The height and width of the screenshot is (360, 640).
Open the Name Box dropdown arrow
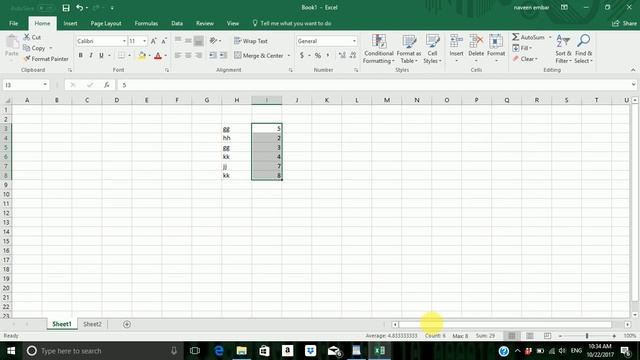point(45,85)
